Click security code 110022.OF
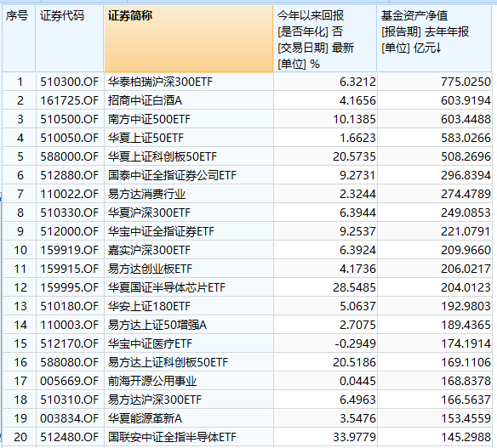 (70, 194)
